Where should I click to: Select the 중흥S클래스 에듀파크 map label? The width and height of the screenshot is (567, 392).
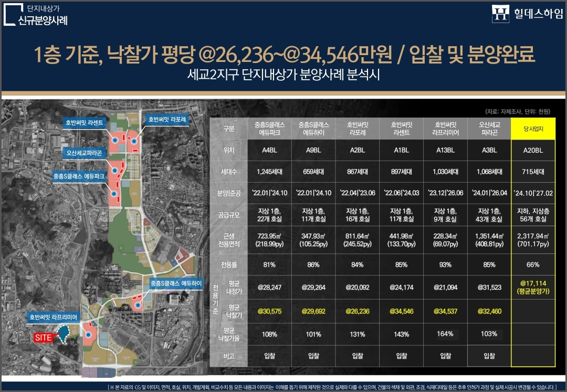click(79, 176)
